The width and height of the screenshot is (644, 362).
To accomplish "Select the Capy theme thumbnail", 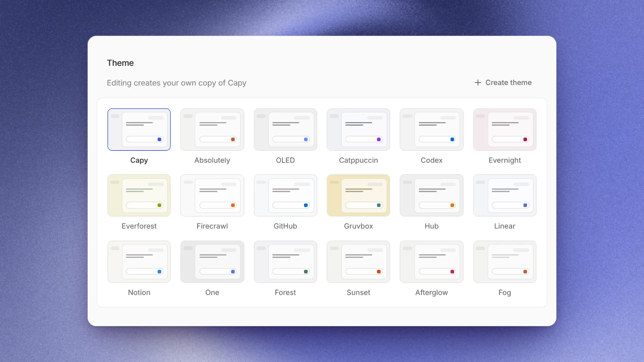I will click(139, 129).
